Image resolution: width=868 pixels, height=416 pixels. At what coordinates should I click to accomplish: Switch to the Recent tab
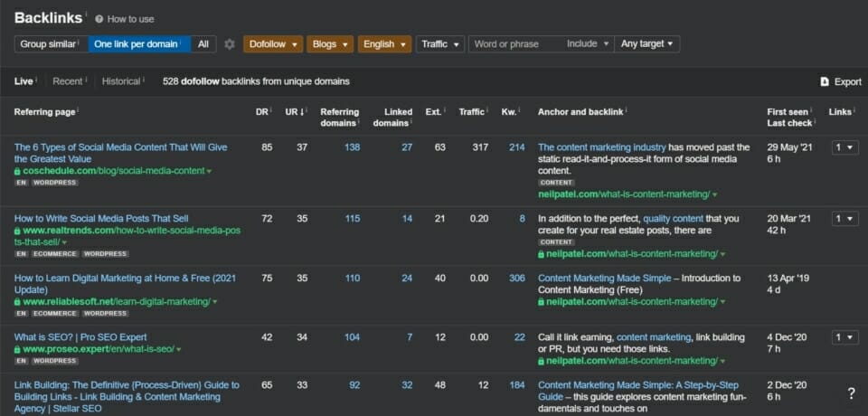pyautogui.click(x=68, y=81)
